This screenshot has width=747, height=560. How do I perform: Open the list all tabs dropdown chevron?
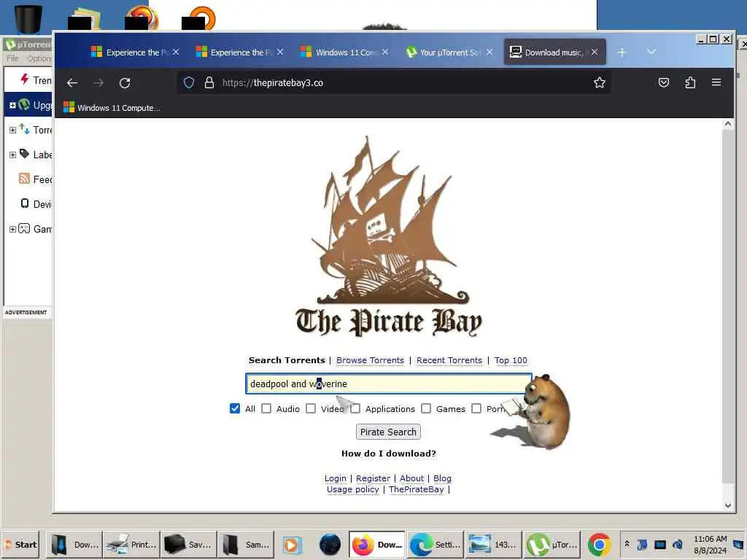pyautogui.click(x=651, y=52)
